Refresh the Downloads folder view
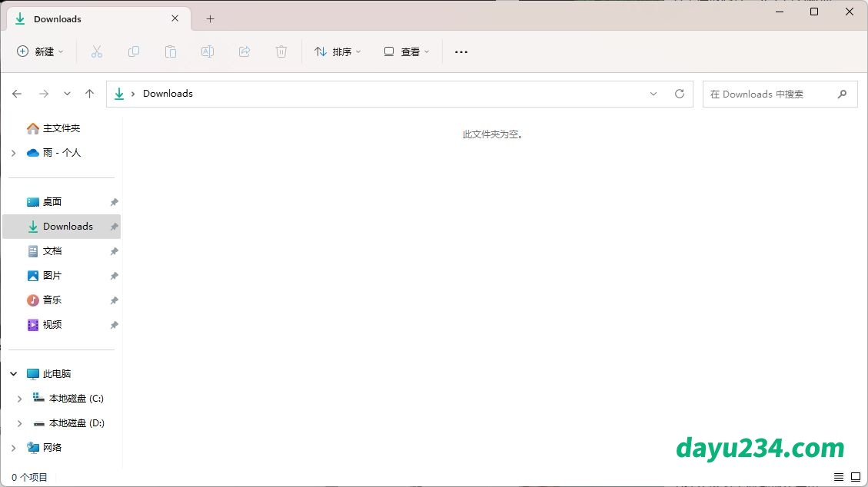 (x=680, y=94)
